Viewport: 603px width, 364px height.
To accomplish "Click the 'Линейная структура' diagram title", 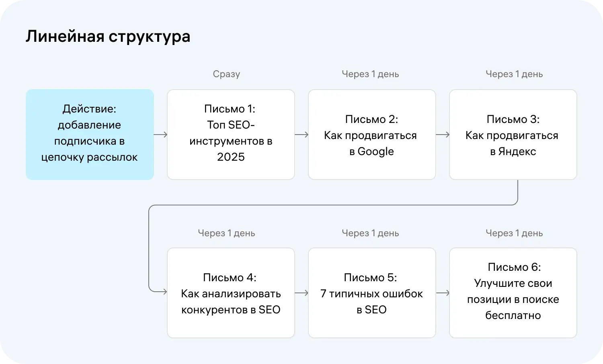I will pyautogui.click(x=108, y=36).
